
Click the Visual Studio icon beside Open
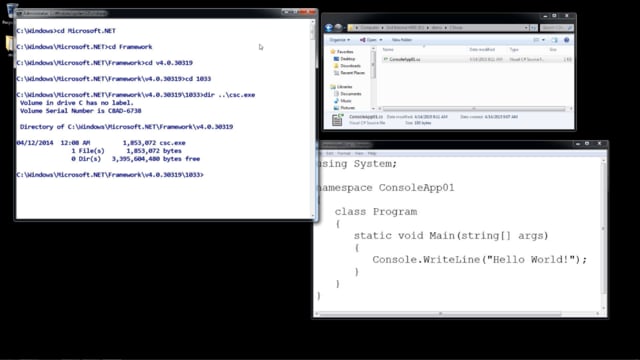point(362,40)
